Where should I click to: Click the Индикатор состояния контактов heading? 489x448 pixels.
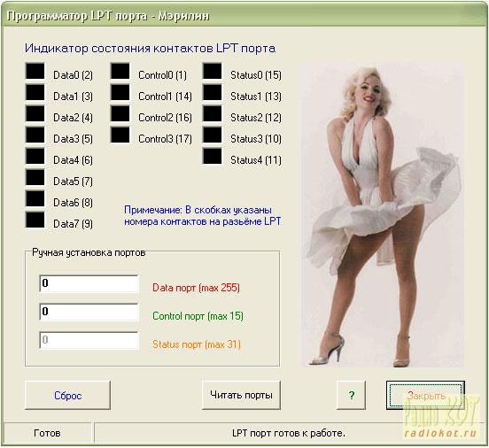click(150, 49)
